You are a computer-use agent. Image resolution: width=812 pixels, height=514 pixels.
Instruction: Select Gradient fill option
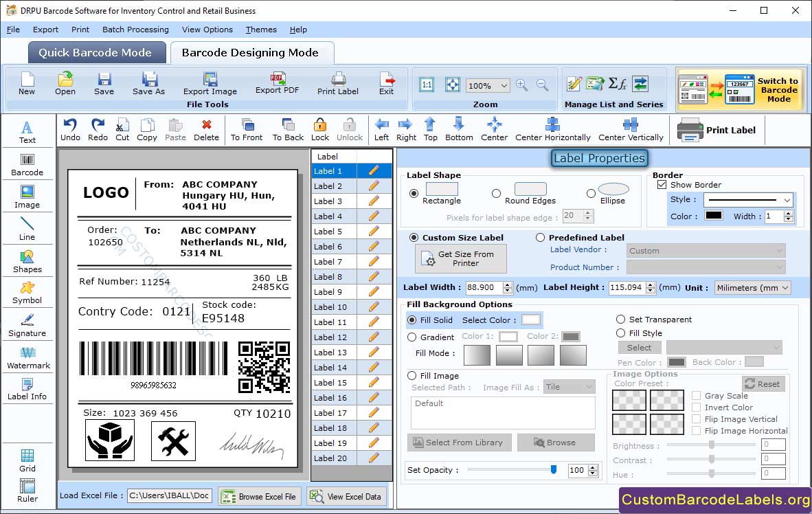[x=411, y=337]
